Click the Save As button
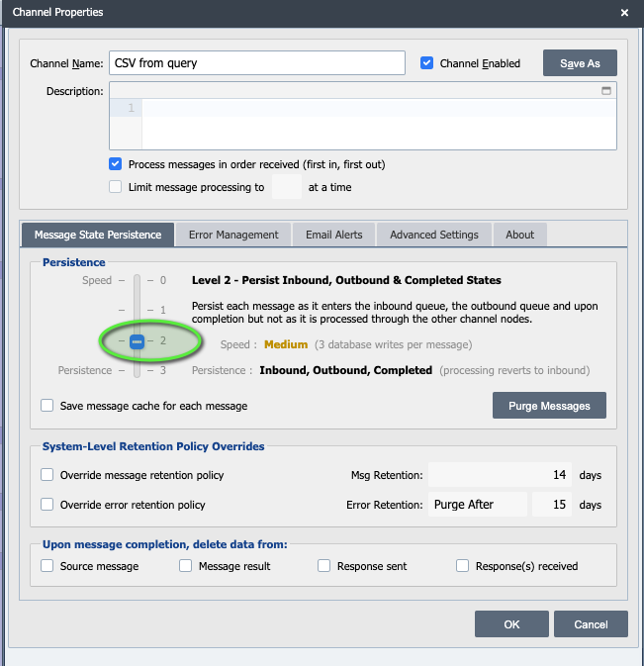Screen dimensions: 644x666 580,62
